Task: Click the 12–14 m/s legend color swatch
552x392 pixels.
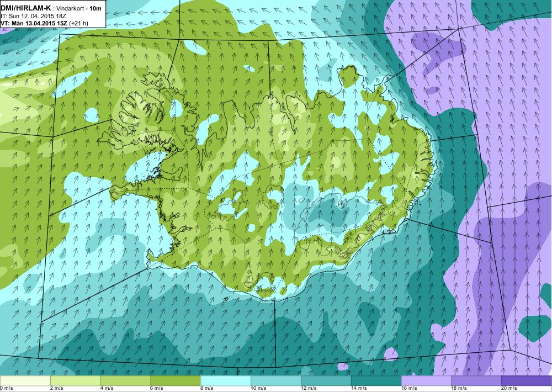Action: [x=326, y=381]
